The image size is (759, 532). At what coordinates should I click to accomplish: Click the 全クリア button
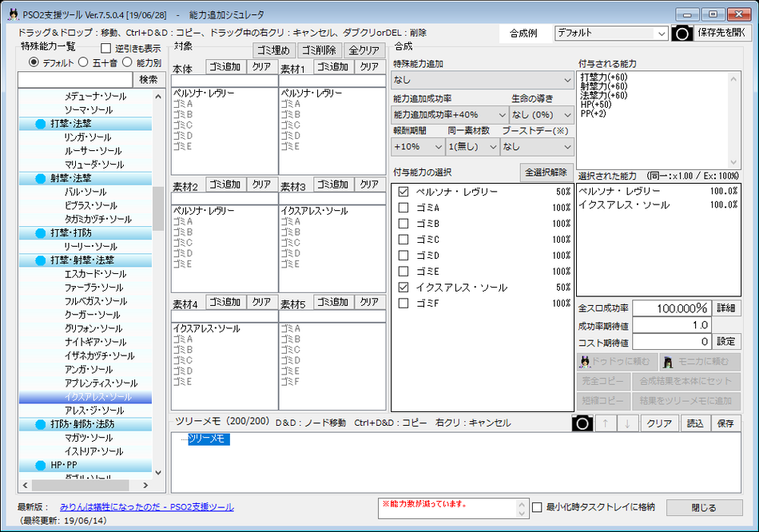click(x=364, y=50)
